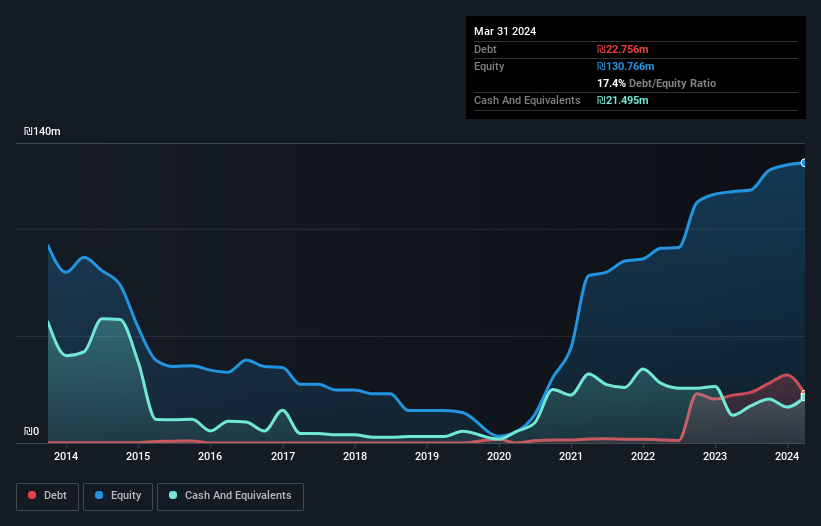Image resolution: width=821 pixels, height=526 pixels.
Task: Click the ₪22.756m debt value
Action: 623,49
